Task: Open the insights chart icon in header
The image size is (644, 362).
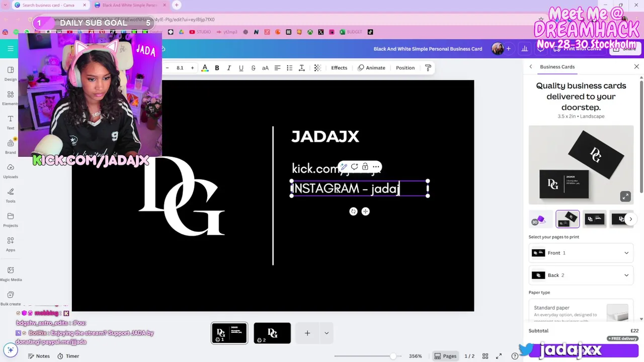Action: tap(525, 49)
